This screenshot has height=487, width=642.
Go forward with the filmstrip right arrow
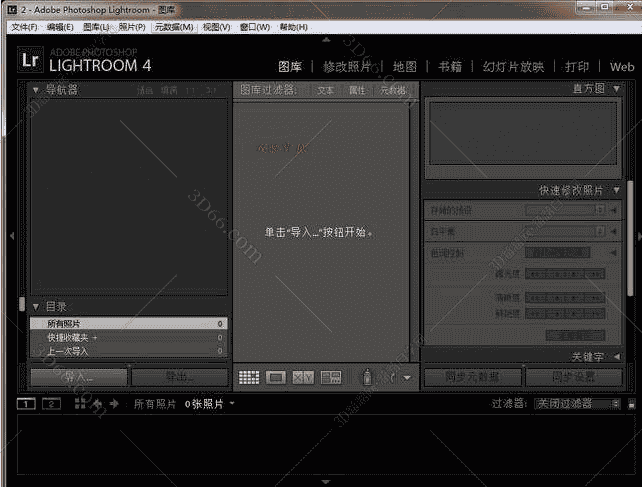[114, 404]
